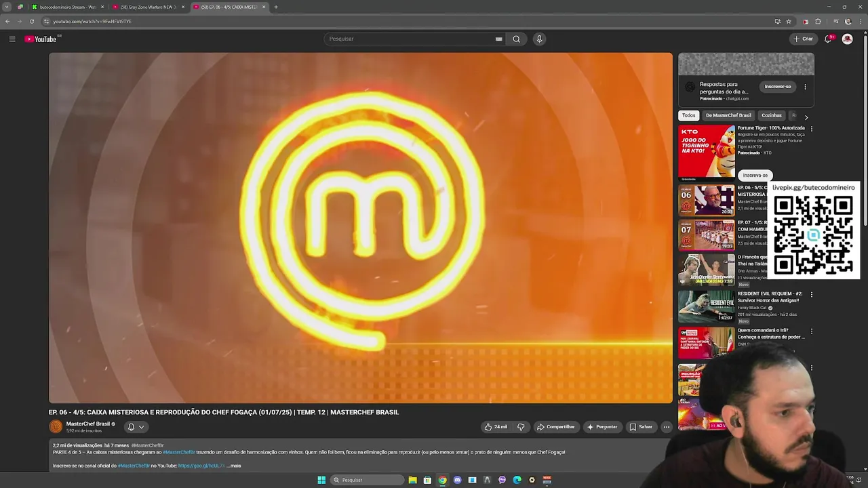Open the YouTube hamburger guide menu
868x488 pixels.
(x=12, y=39)
